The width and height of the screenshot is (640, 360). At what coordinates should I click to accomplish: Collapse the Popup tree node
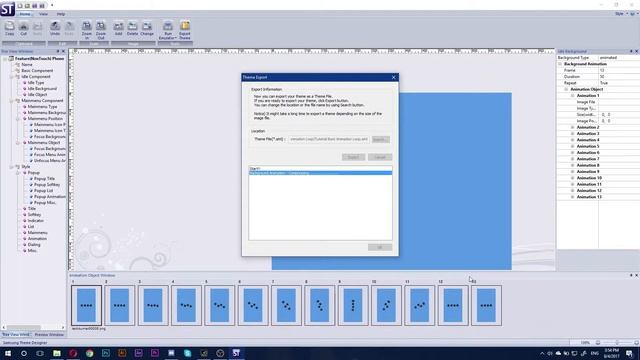(18, 173)
